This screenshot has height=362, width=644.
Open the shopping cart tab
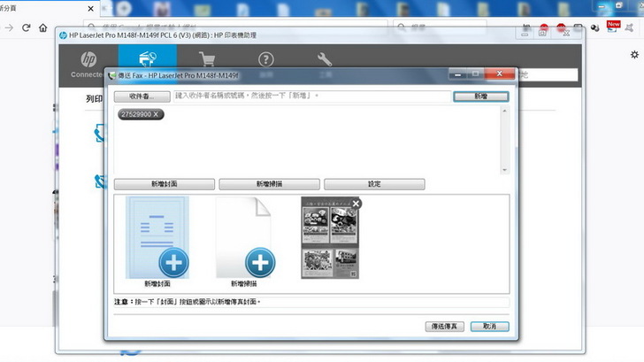(207, 59)
